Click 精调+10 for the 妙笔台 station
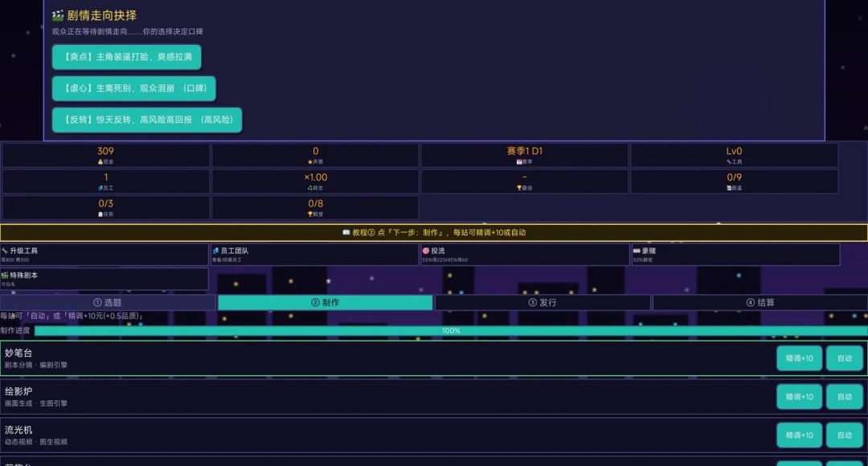Screen dimensions: 868x466 point(800,358)
